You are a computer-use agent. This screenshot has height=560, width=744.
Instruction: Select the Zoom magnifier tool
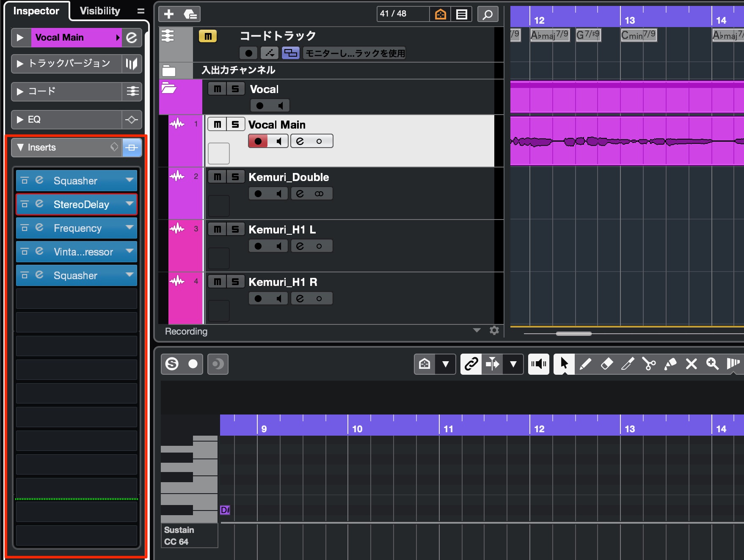[712, 364]
